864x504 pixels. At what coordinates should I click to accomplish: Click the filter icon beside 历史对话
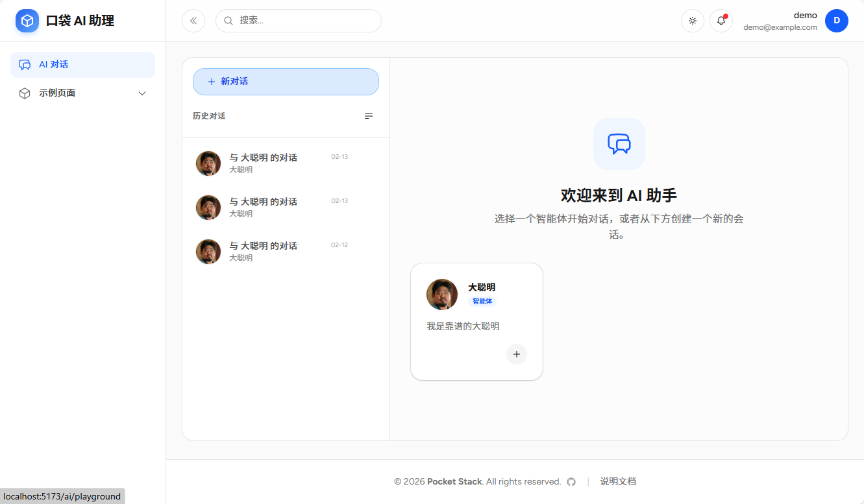click(368, 116)
